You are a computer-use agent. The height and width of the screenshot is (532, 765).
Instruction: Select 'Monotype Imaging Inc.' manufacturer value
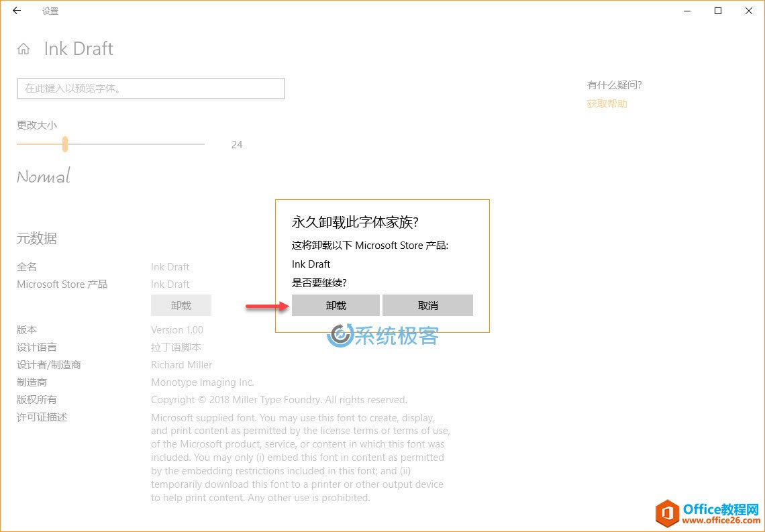tap(203, 382)
